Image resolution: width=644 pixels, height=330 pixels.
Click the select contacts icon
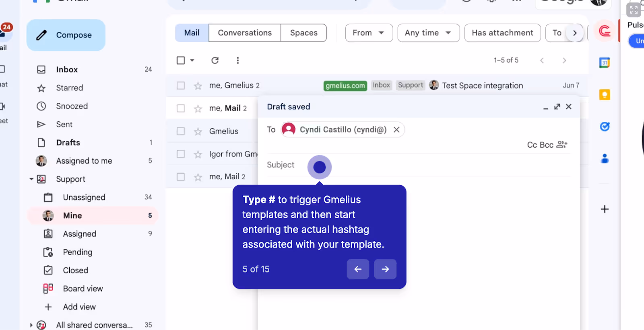(562, 144)
